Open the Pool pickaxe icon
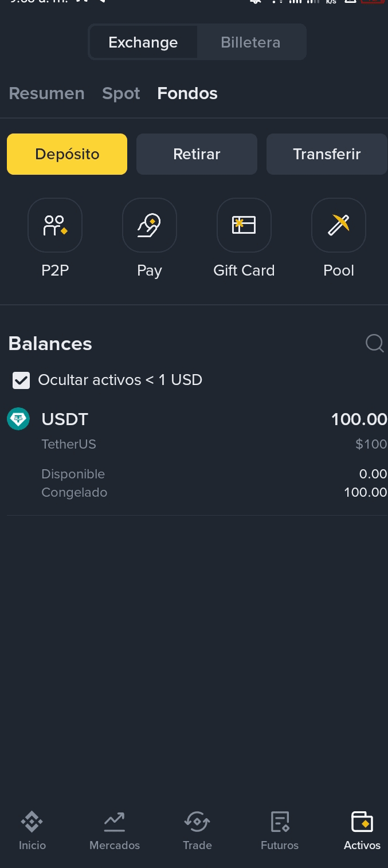Image resolution: width=388 pixels, height=868 pixels. [339, 225]
